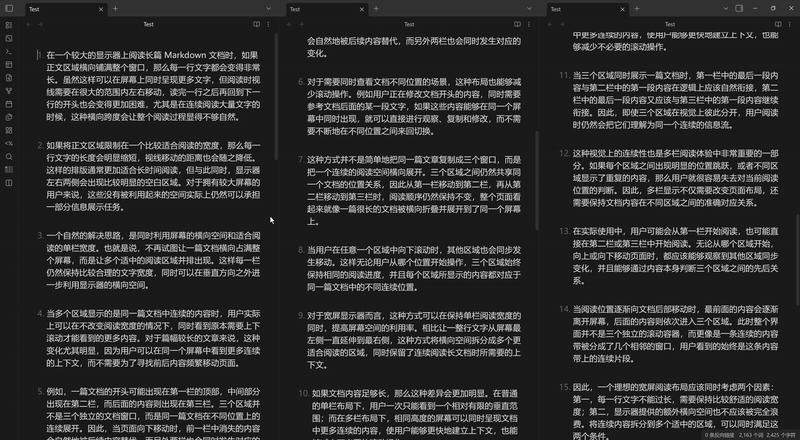Navigate back in the right pane
This screenshot has height=440, width=800.
(x=551, y=25)
